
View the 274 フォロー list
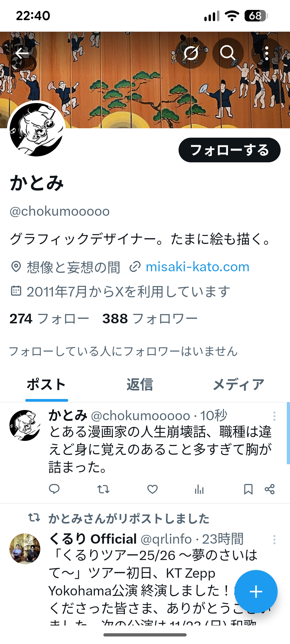click(49, 319)
